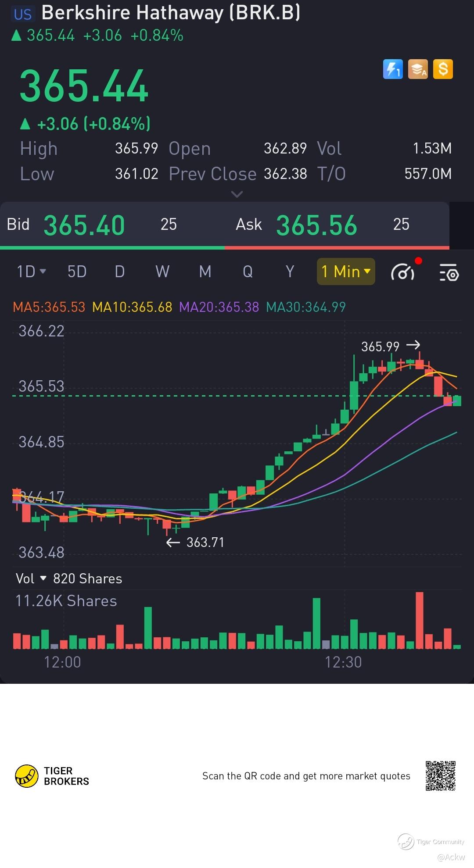
Task: Switch to the 5D chart tab
Action: coord(77,271)
